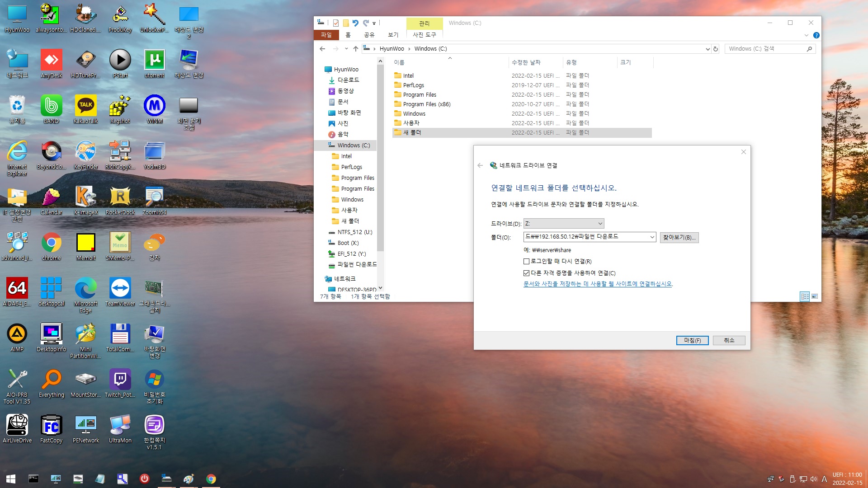The image size is (868, 488).
Task: Click breadcrumb chevron after HyunWoo
Action: pyautogui.click(x=409, y=49)
